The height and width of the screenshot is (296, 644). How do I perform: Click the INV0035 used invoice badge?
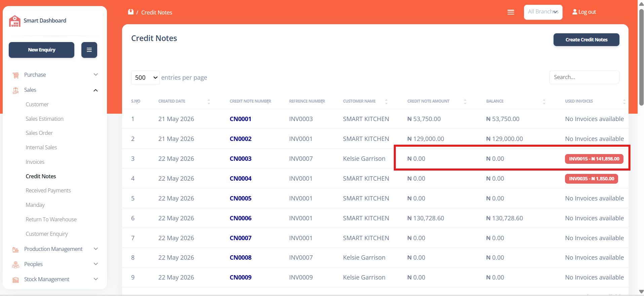(591, 179)
